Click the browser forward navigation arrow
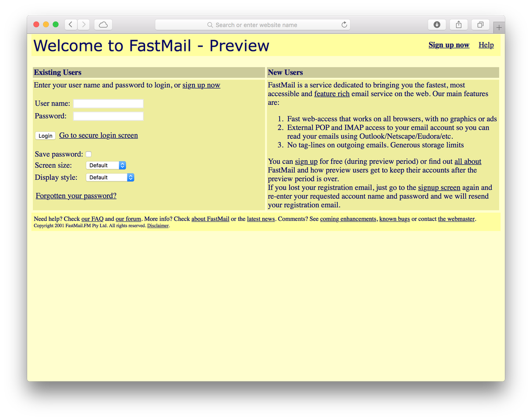Screen dimensions: 532x420 click(84, 24)
